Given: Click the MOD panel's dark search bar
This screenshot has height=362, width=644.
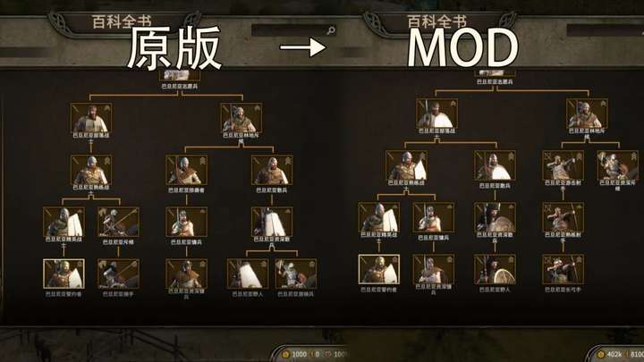Looking at the screenshot, I should tap(605, 30).
